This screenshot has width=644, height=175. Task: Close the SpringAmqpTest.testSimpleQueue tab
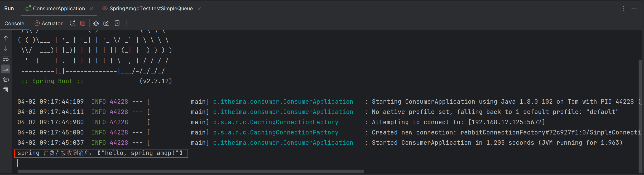[199, 9]
